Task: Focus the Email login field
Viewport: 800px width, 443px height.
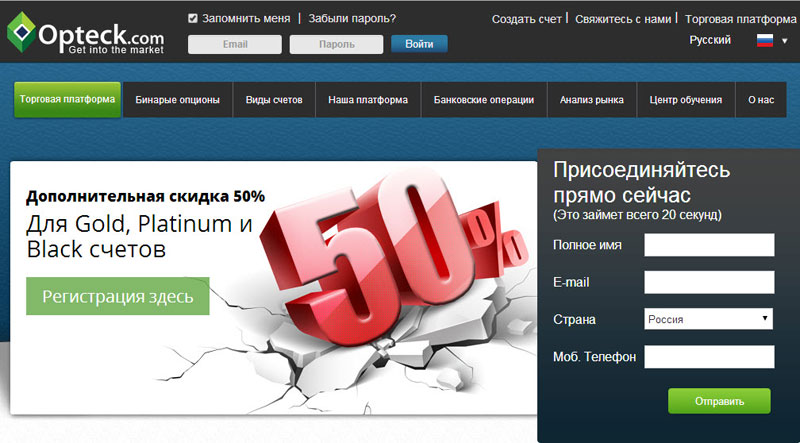Action: pyautogui.click(x=235, y=44)
